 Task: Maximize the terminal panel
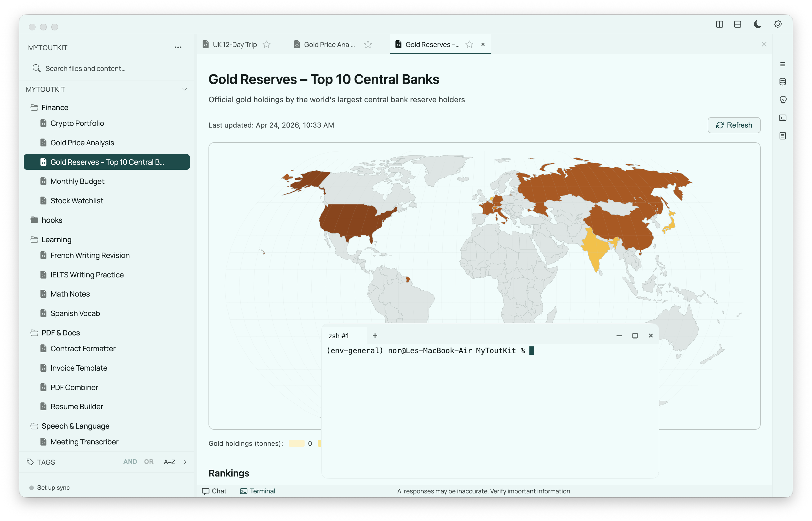(635, 336)
